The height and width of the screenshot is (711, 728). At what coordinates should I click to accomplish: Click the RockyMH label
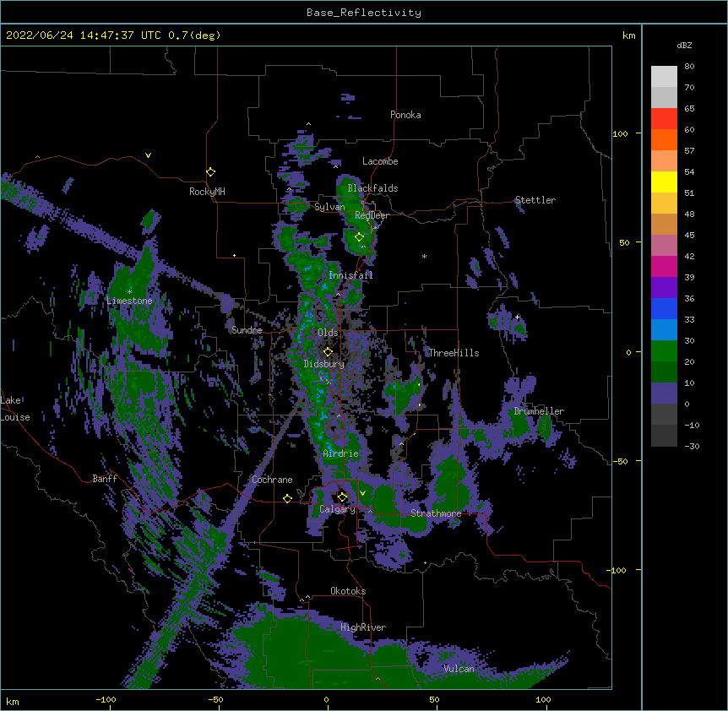point(207,192)
